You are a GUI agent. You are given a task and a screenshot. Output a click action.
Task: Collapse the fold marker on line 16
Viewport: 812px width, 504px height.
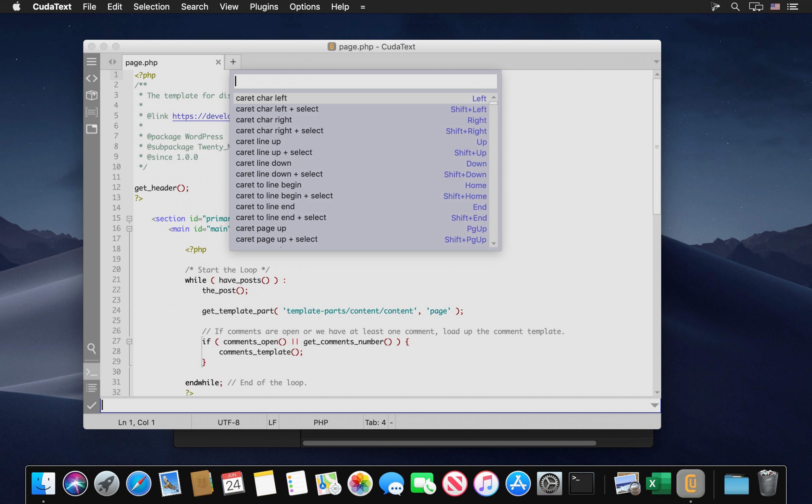tap(129, 228)
